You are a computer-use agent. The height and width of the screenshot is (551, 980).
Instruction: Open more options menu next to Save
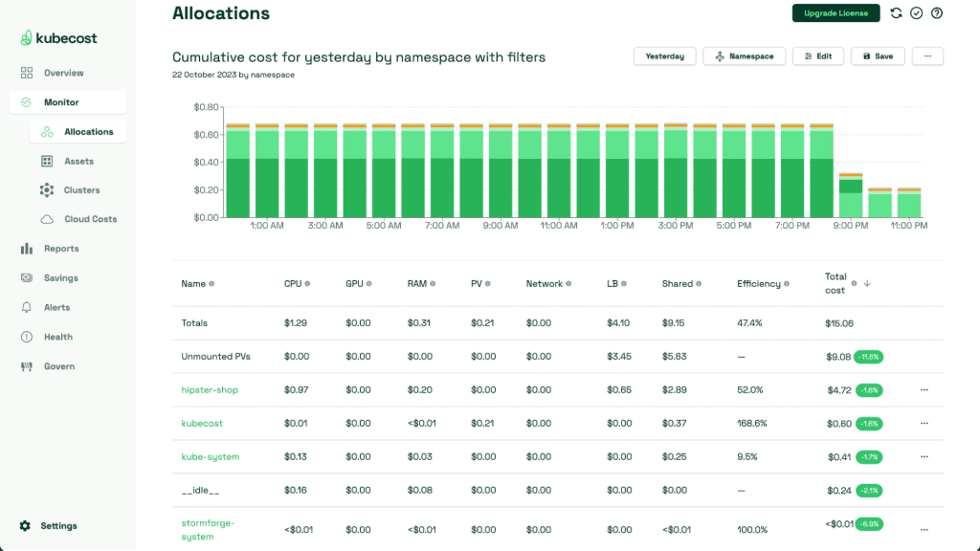[x=926, y=56]
